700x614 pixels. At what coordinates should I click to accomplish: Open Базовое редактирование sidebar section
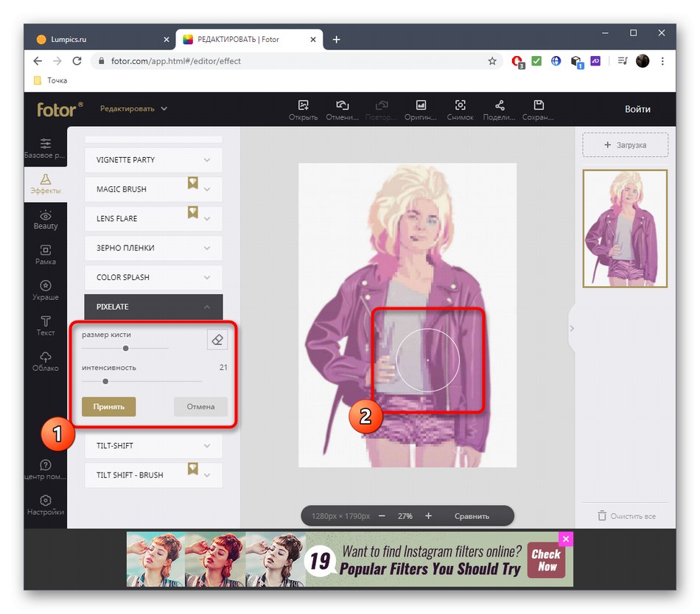[45, 149]
